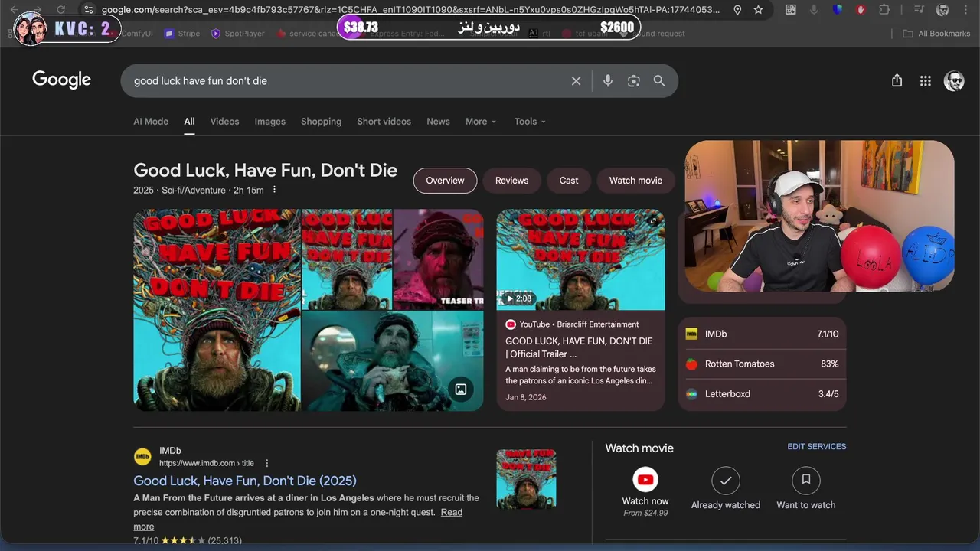
Task: Select the All results tab
Action: (x=189, y=122)
